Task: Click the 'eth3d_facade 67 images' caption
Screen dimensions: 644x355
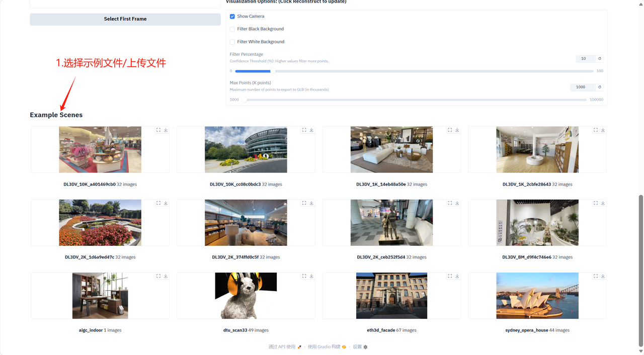Action: [391, 330]
